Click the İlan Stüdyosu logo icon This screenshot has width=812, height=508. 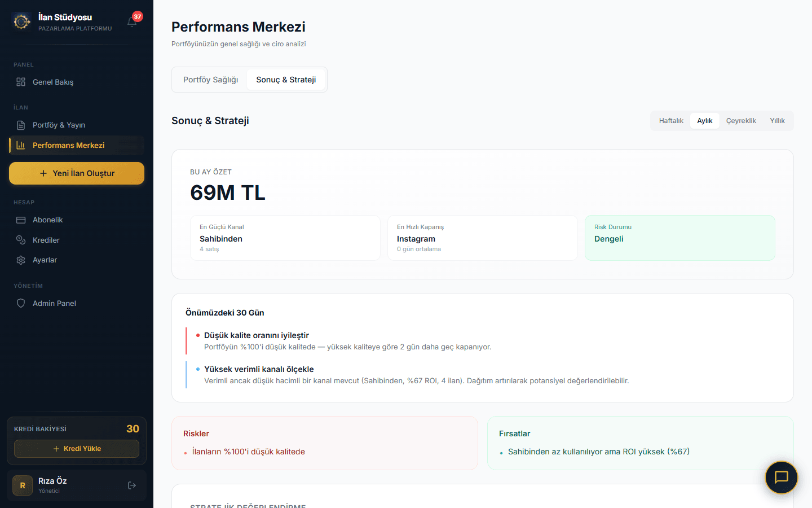(22, 22)
